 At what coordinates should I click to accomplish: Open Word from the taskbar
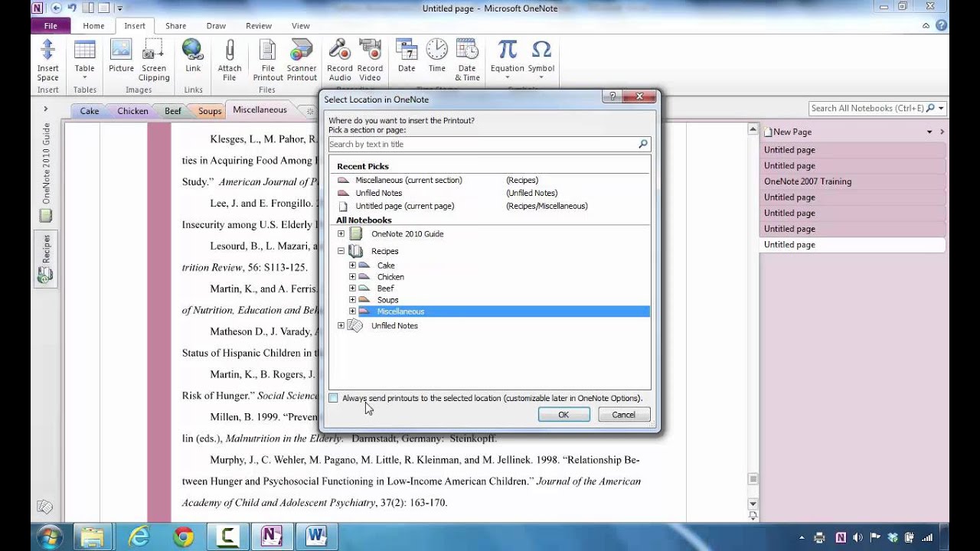tap(315, 536)
